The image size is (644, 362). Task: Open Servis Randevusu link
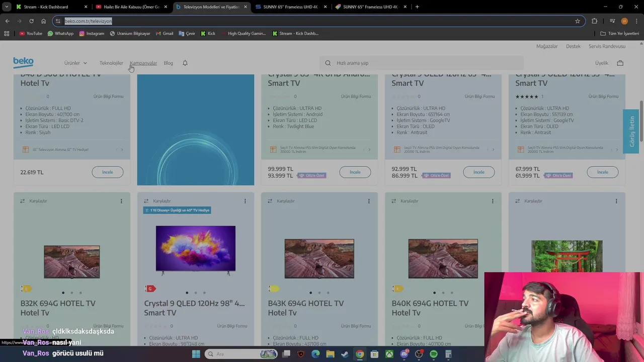tap(607, 46)
